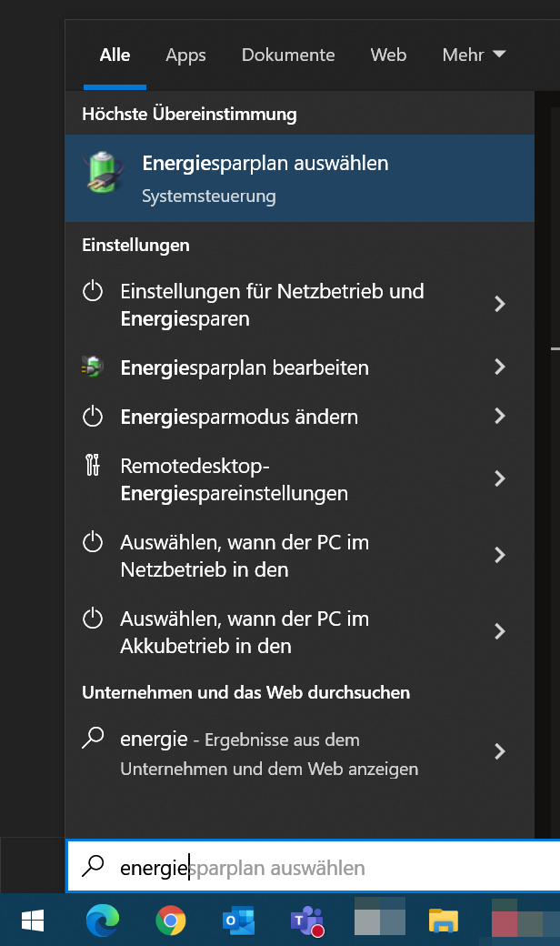Launch Google Chrome from the taskbar
Viewport: 560px width, 946px height.
point(171,921)
